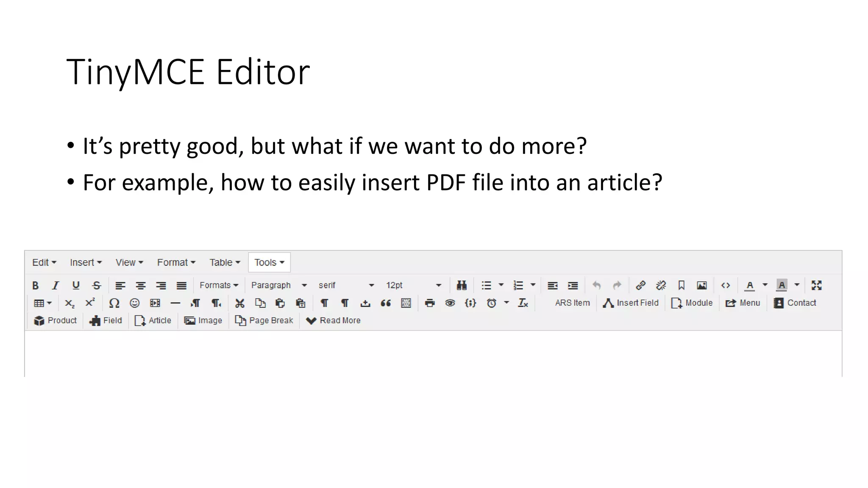
Task: Open the table insert dropdown
Action: click(x=43, y=303)
